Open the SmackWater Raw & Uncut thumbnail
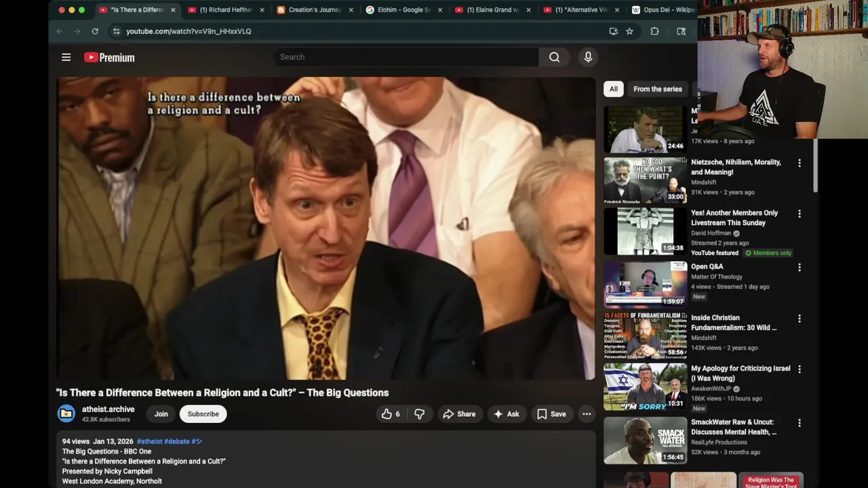Screen dimensions: 868x488 [645, 440]
